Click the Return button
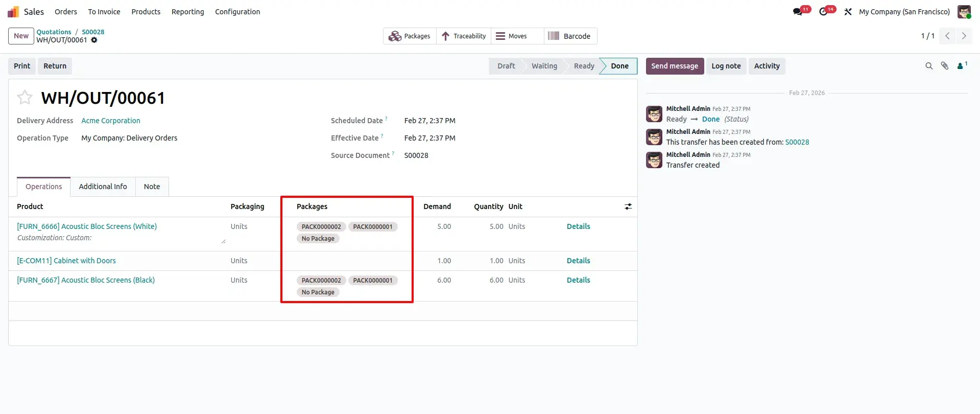Screen dimensions: 980x414 tap(55, 66)
